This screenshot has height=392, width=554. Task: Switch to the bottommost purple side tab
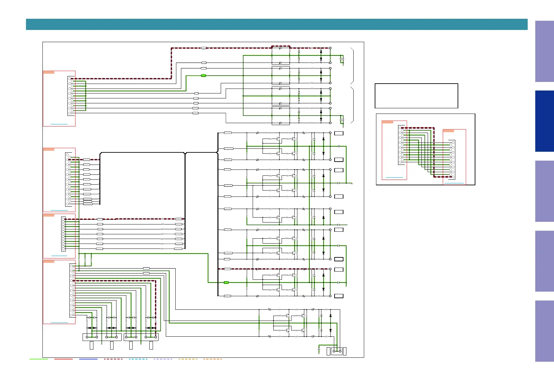pos(544,331)
